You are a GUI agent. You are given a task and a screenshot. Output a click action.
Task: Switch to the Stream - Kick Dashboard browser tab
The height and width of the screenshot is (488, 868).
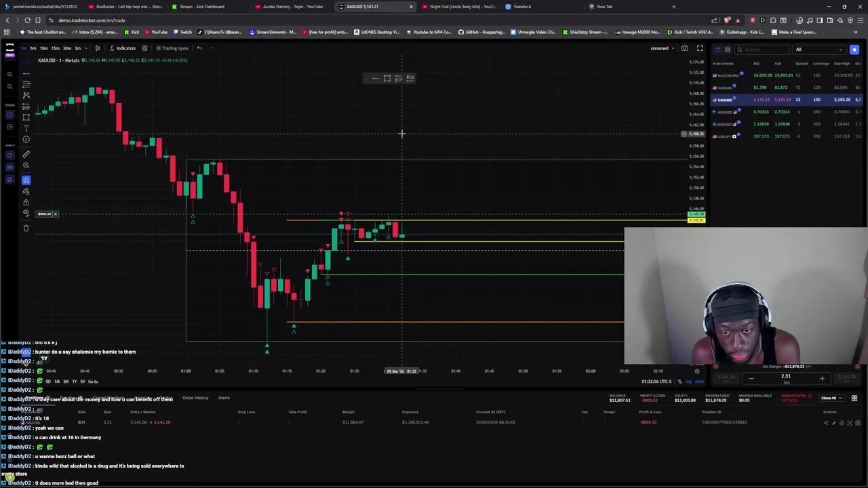coord(201,7)
